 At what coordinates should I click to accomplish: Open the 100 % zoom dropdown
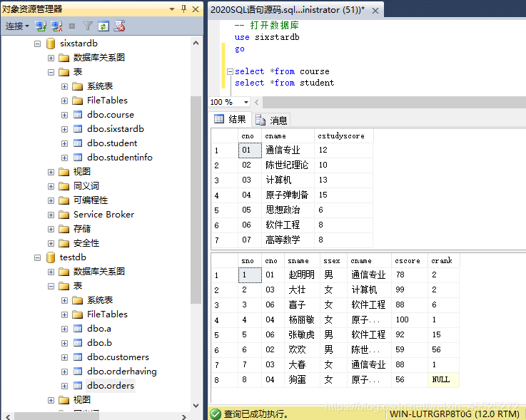tap(246, 102)
